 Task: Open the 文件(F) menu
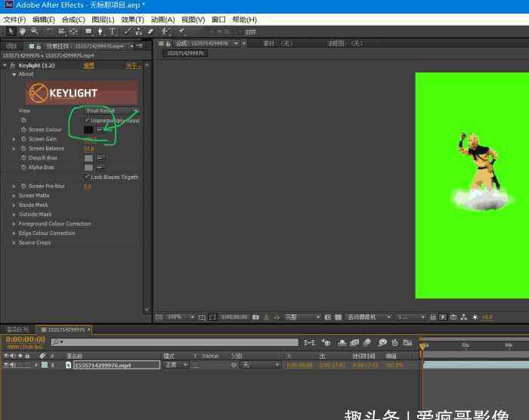14,20
